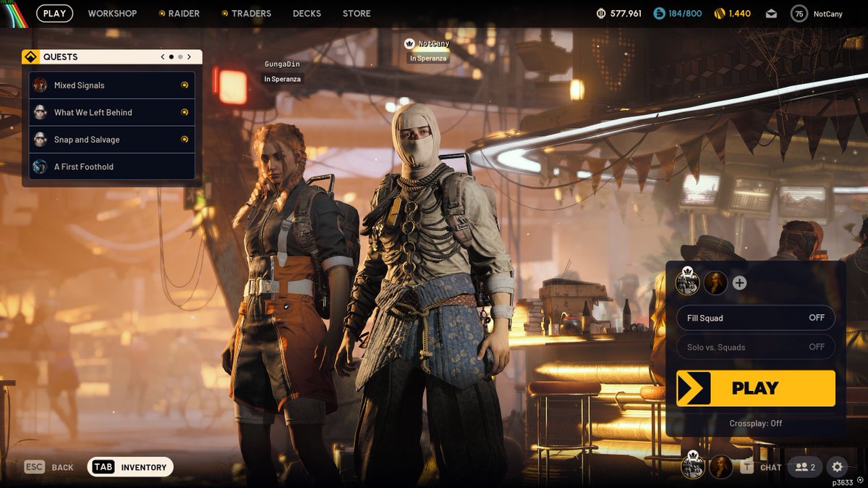Click the T key chat icon

point(747,467)
